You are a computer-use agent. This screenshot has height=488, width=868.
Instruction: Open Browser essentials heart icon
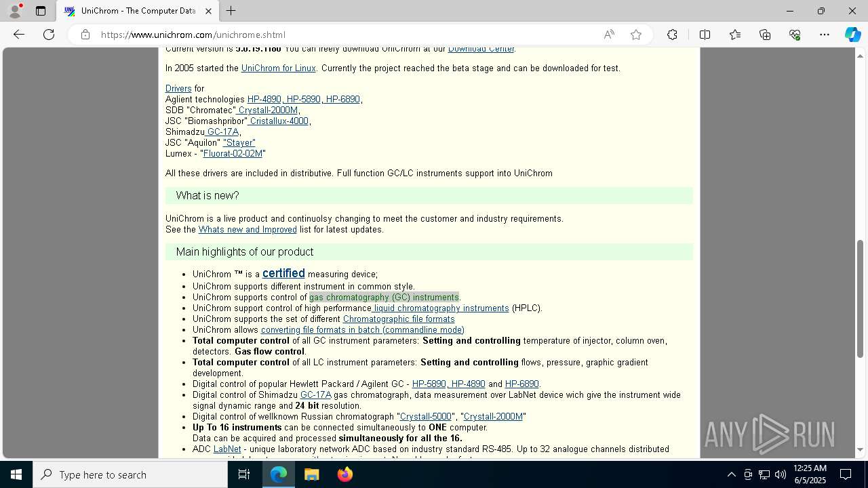(x=795, y=35)
